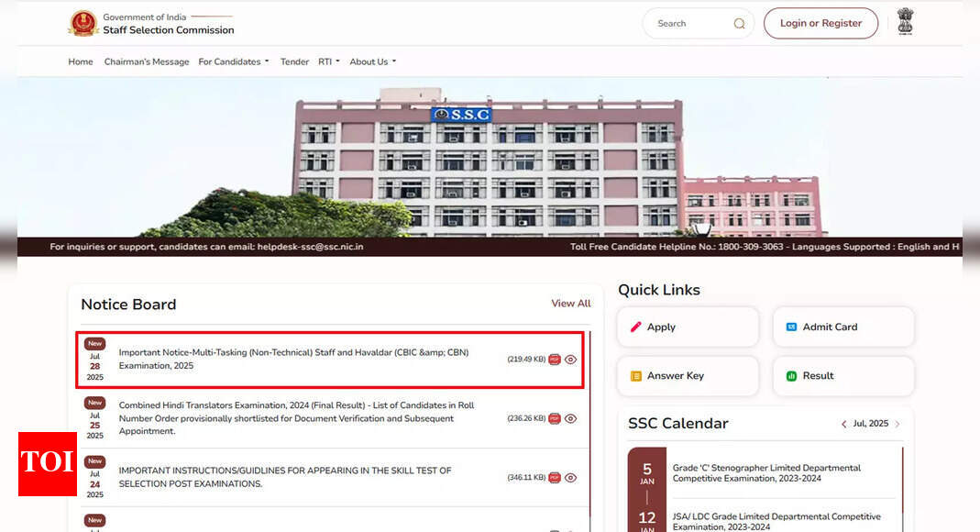Go to previous month in SSC Calendar

[x=843, y=424]
